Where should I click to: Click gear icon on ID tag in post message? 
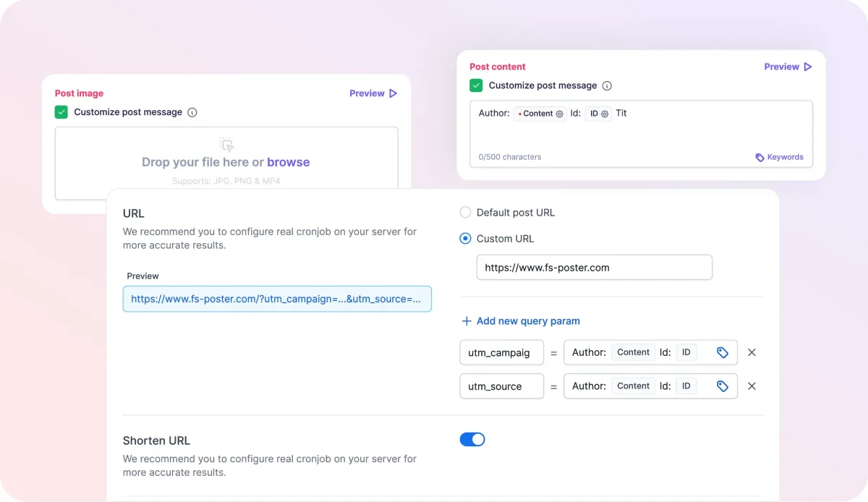click(605, 114)
